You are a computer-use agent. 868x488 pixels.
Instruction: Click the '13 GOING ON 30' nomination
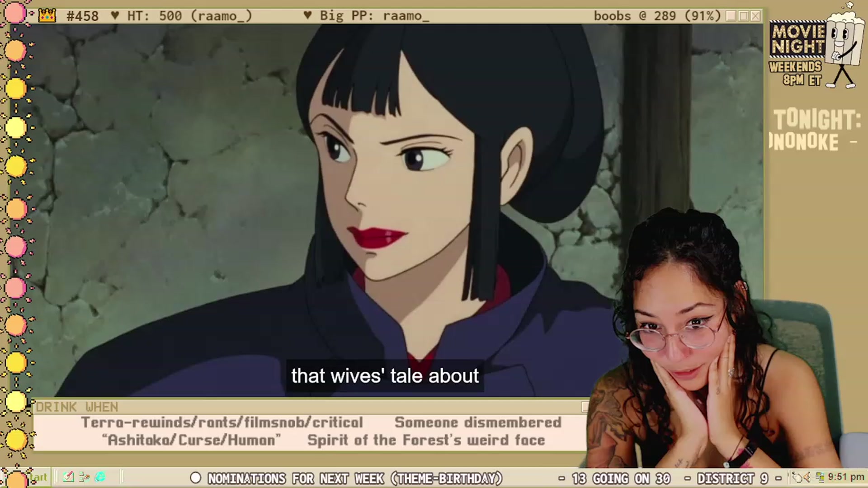click(621, 478)
